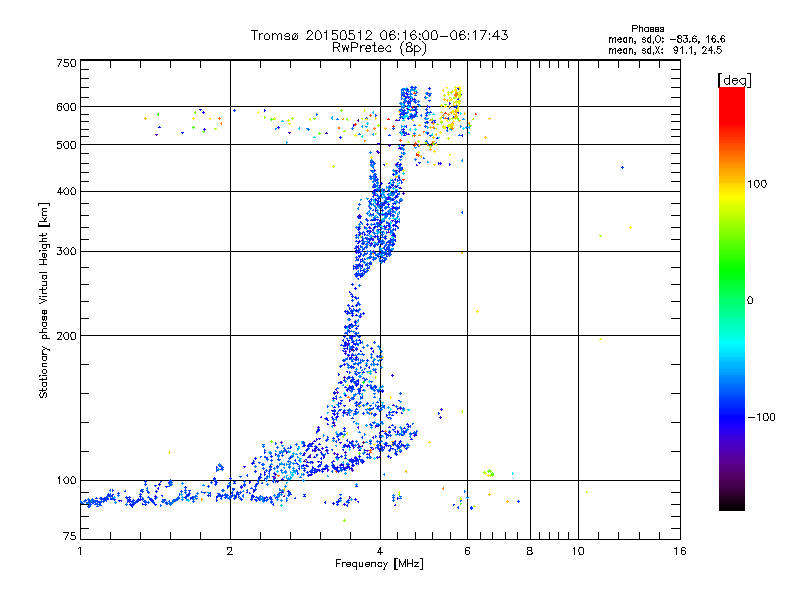Click the colorbar '0' tick label
This screenshot has width=800, height=600.
point(750,301)
